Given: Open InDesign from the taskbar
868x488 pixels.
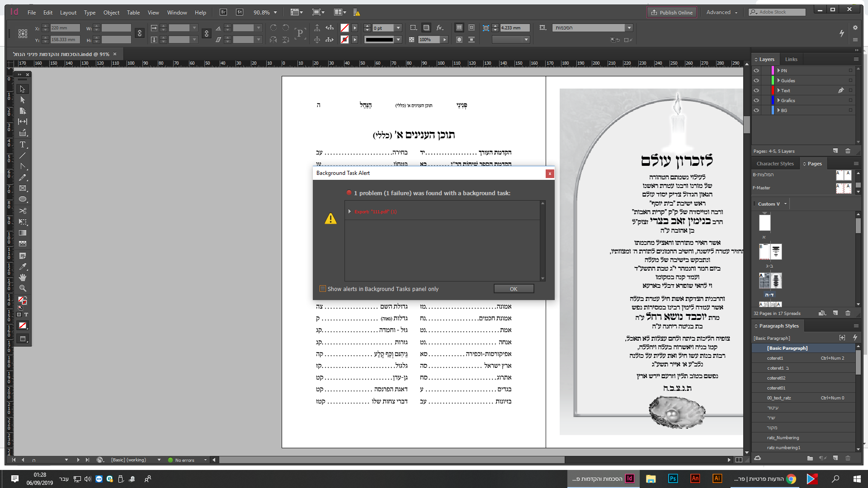Looking at the screenshot, I should (x=629, y=479).
